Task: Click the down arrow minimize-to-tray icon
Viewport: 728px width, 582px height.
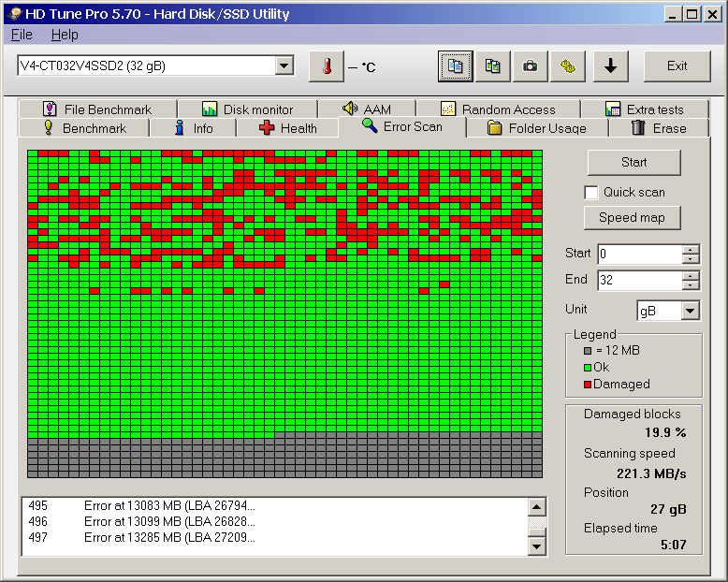Action: [x=610, y=66]
